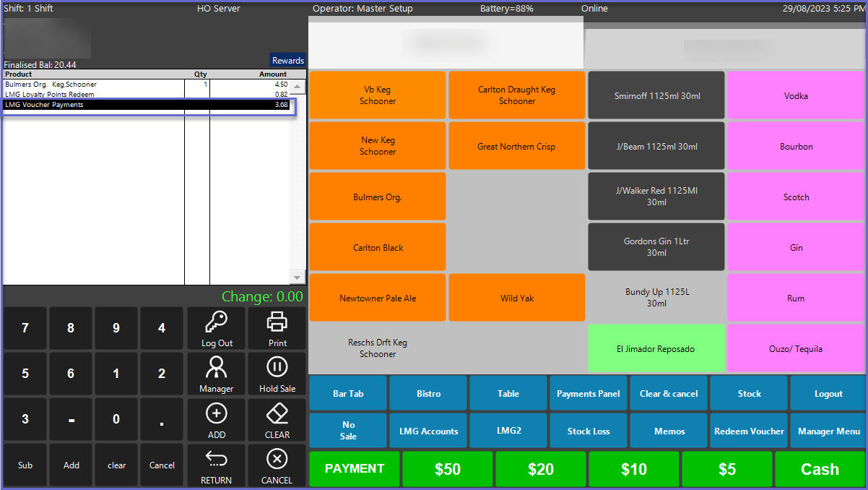The width and height of the screenshot is (868, 490).
Task: Select New Keg Schooner product
Action: tap(378, 146)
